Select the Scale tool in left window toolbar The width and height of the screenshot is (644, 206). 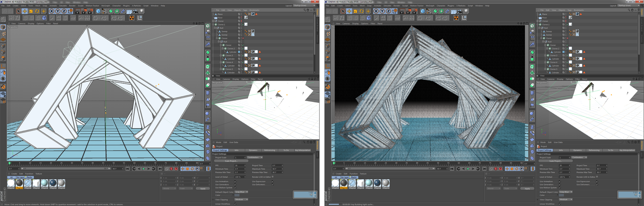point(31,11)
